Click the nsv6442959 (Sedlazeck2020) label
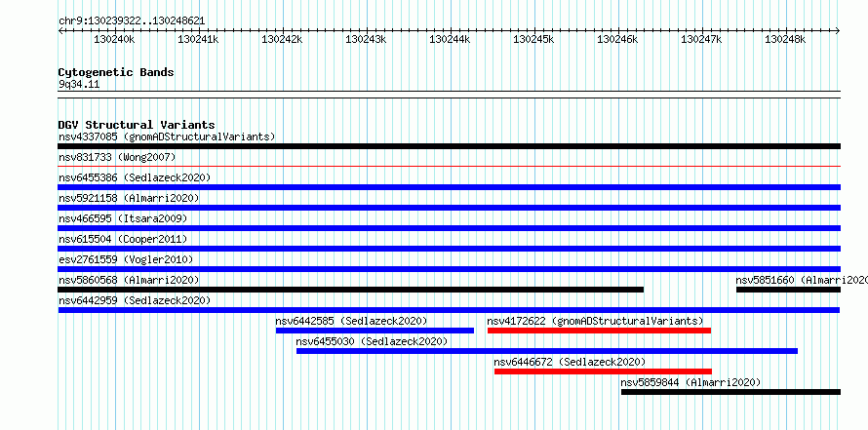This screenshot has width=868, height=430. point(135,300)
